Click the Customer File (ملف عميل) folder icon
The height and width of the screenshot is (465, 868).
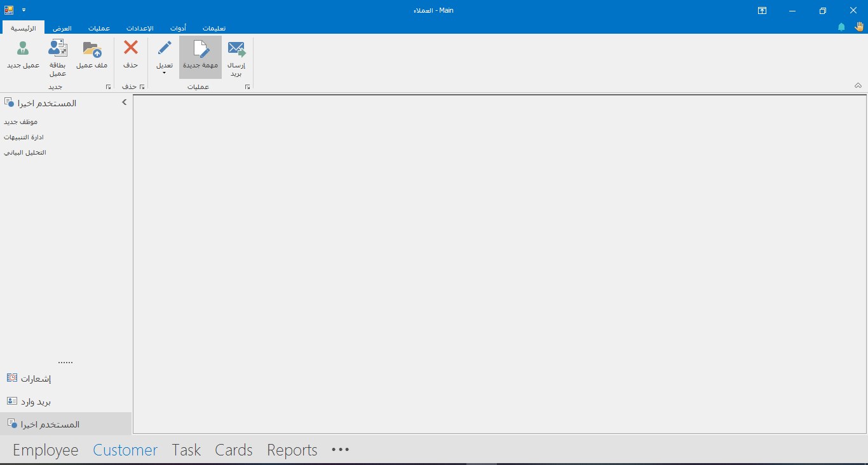click(x=92, y=49)
